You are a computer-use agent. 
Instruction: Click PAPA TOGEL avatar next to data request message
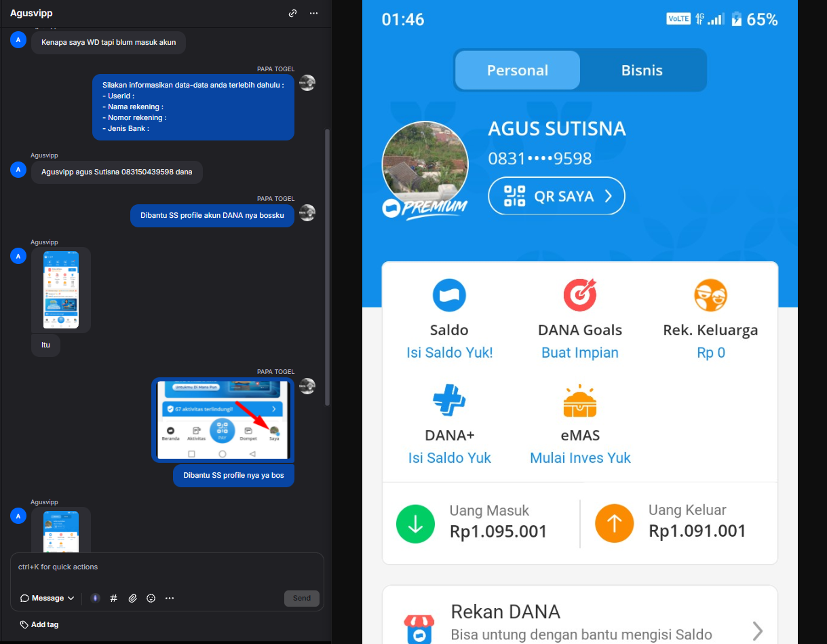coord(307,83)
